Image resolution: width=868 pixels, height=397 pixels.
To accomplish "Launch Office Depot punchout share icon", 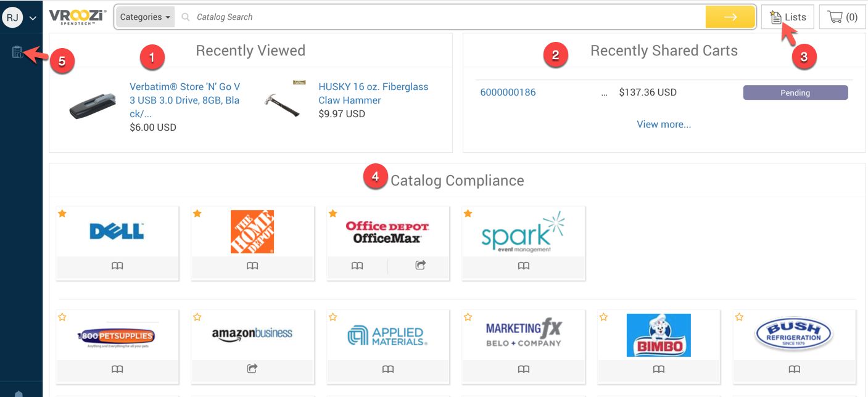I will (x=421, y=266).
